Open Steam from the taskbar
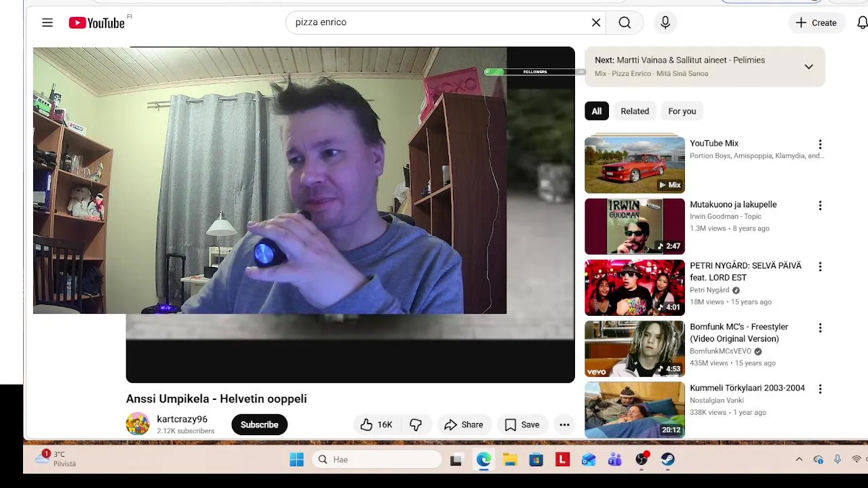Image resolution: width=868 pixels, height=488 pixels. tap(668, 460)
